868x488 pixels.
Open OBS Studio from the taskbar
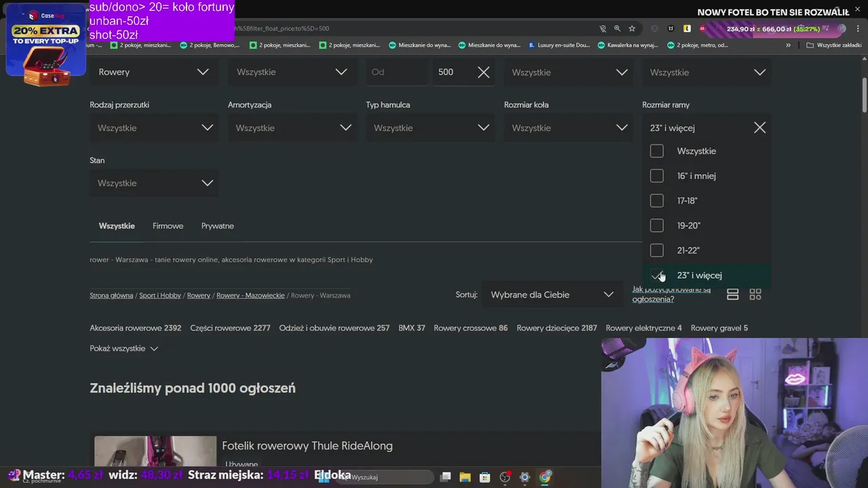coord(505,477)
